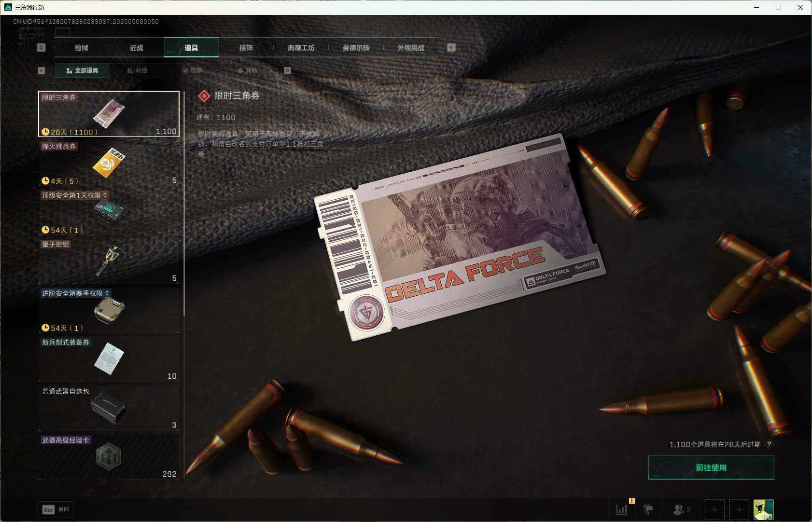Click the D next-filter key hint

[287, 70]
